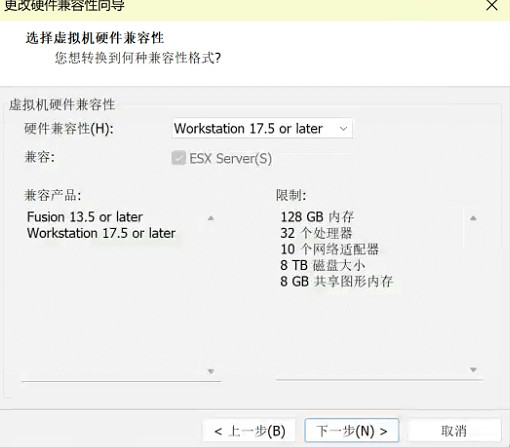Select Fusion 13.5 or later in compatible products
The height and width of the screenshot is (447, 510).
85,217
